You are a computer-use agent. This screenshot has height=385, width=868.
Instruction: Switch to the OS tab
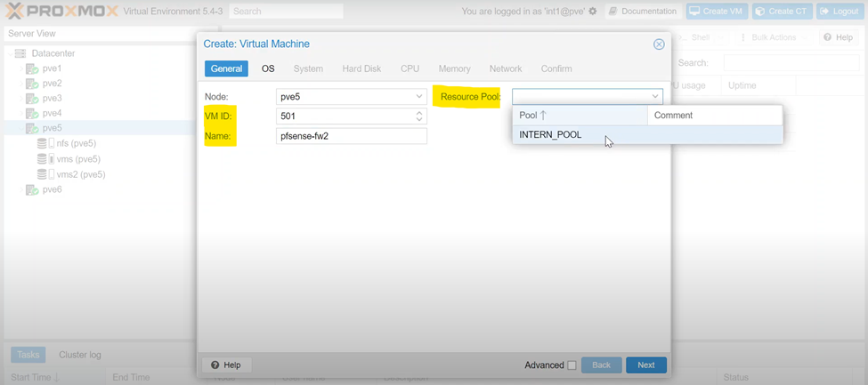268,68
